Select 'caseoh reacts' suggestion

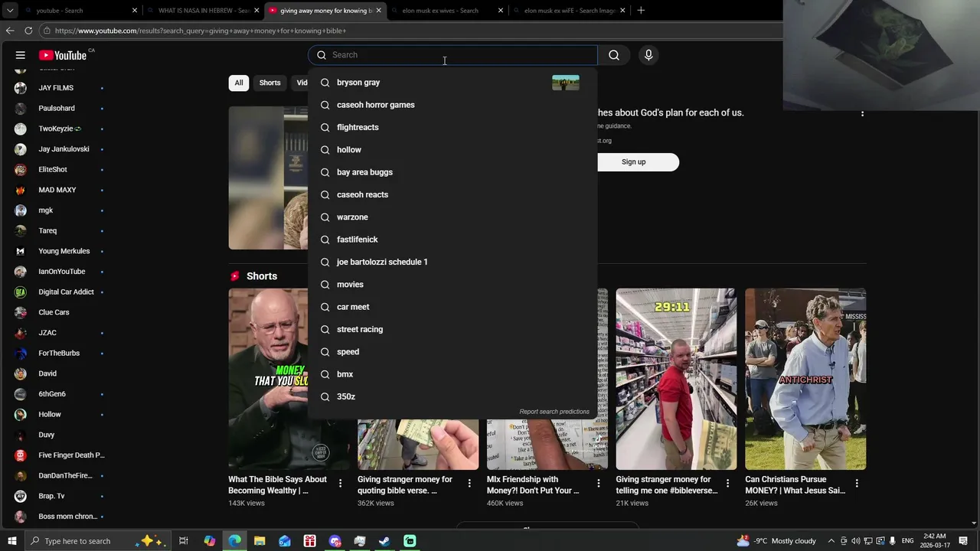pos(452,194)
